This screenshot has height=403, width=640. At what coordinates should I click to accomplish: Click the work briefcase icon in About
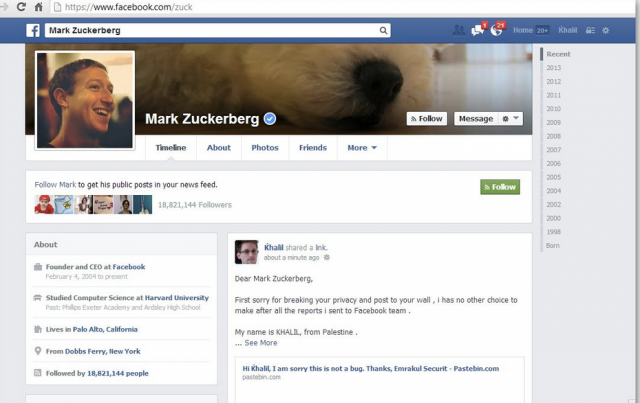point(38,267)
